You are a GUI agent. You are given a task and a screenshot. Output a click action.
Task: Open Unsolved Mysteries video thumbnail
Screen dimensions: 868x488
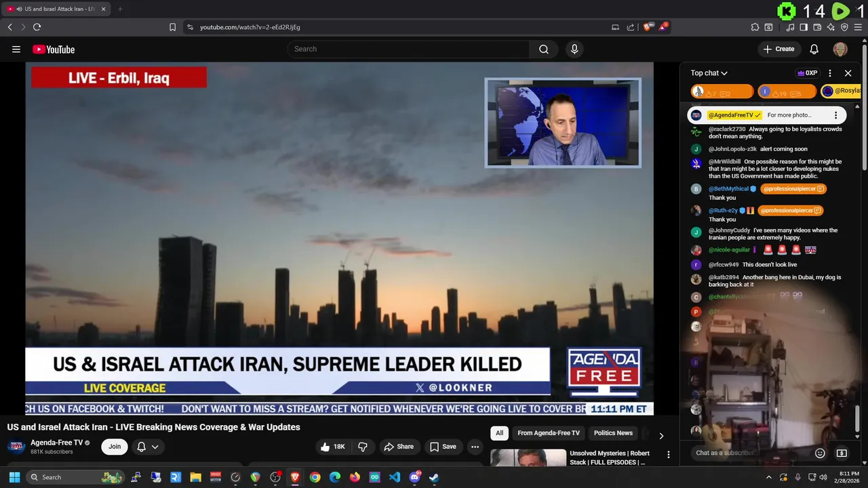[x=528, y=458]
